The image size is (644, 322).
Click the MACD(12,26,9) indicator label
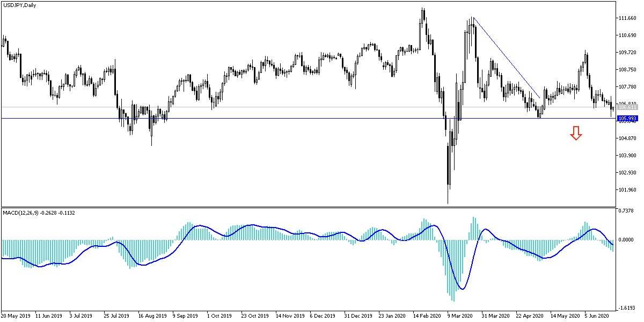pos(39,213)
